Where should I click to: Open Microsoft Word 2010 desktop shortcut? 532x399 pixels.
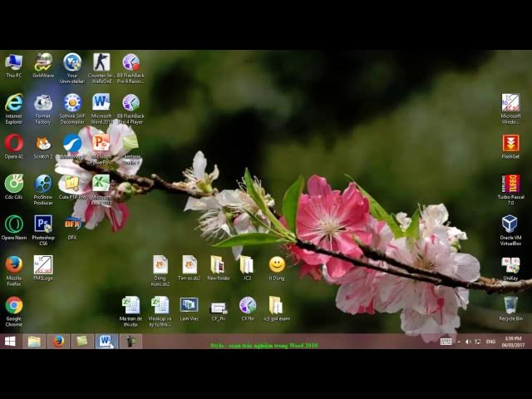pyautogui.click(x=101, y=109)
